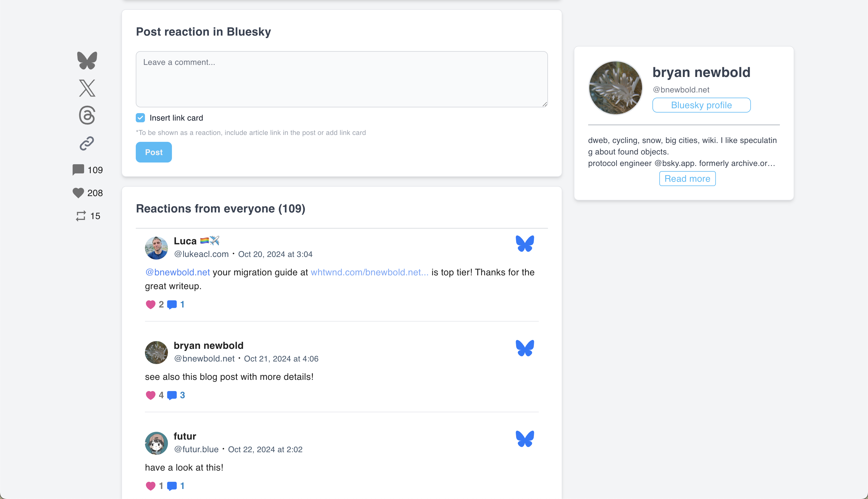Click the sidebar heart likes 208
The height and width of the screenshot is (499, 868).
pyautogui.click(x=88, y=193)
